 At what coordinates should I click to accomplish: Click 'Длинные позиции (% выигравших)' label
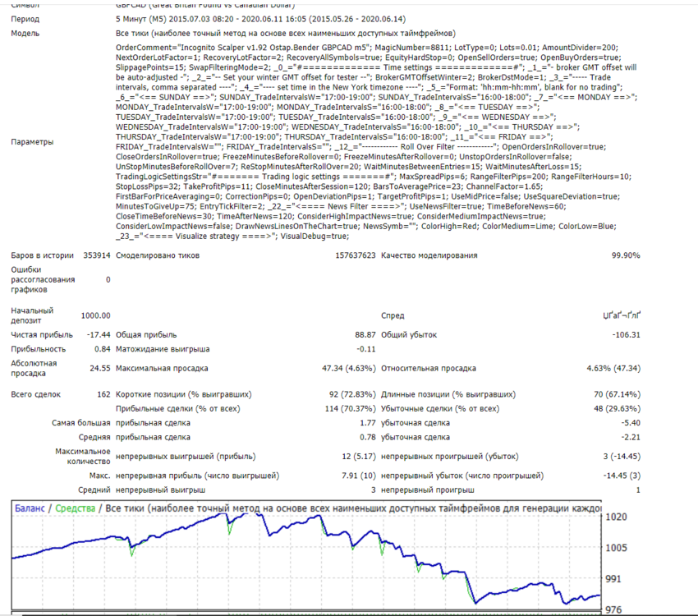coord(448,394)
